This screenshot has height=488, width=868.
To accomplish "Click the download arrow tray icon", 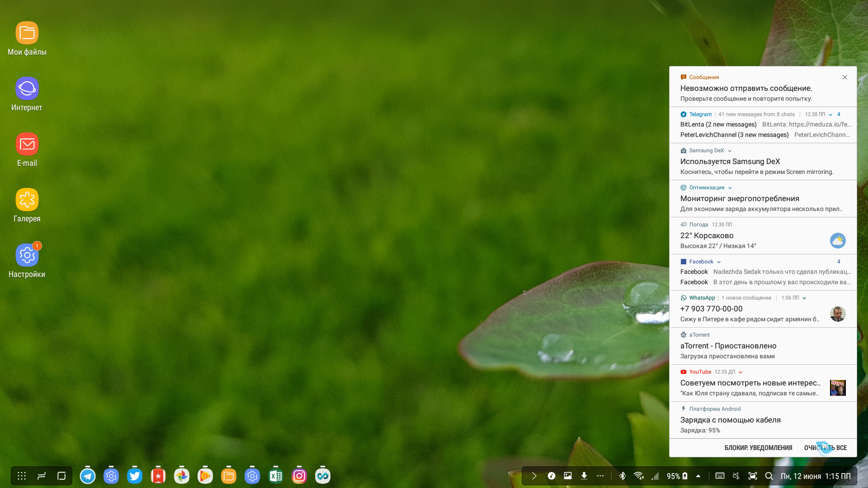I will pos(584,476).
